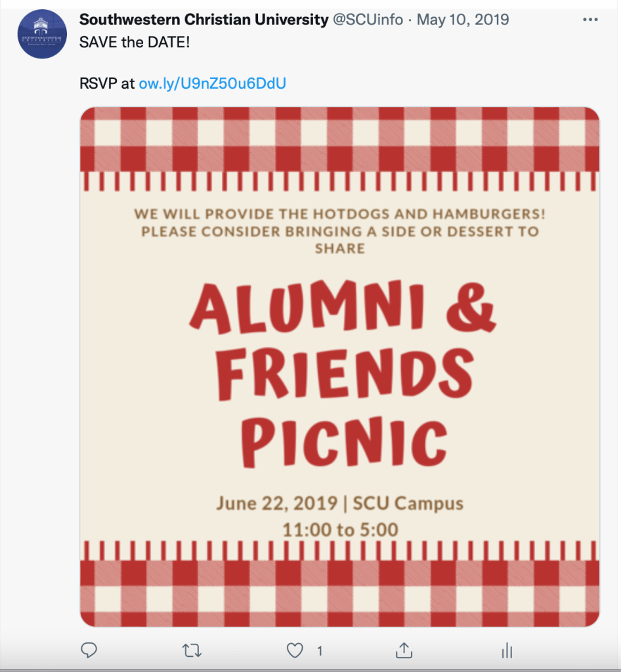Click the 11:00 to 5:00 time text
The height and width of the screenshot is (672, 621).
(x=340, y=529)
